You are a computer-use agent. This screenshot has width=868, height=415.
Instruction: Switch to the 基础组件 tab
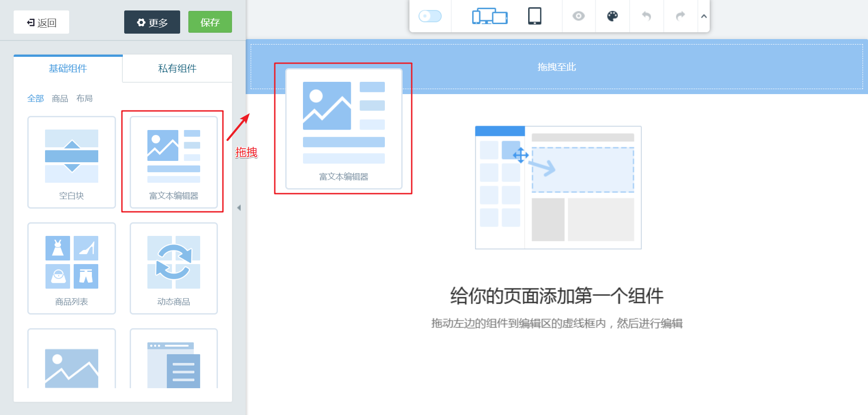[68, 68]
